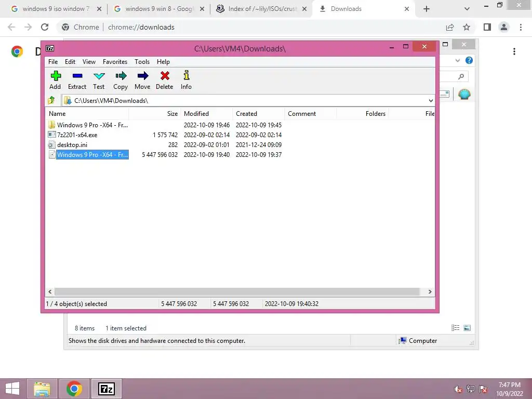
Task: Click Chrome back arrow
Action: (x=11, y=27)
